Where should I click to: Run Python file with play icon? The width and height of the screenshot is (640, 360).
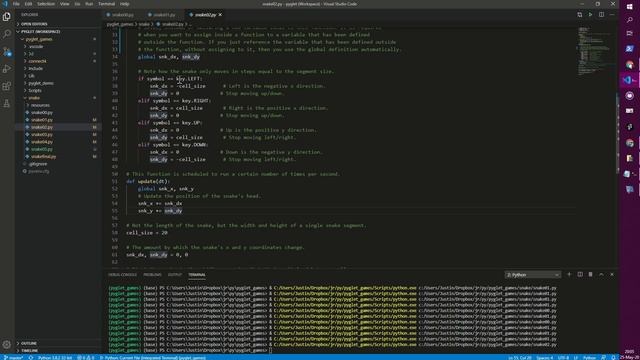[x=590, y=15]
